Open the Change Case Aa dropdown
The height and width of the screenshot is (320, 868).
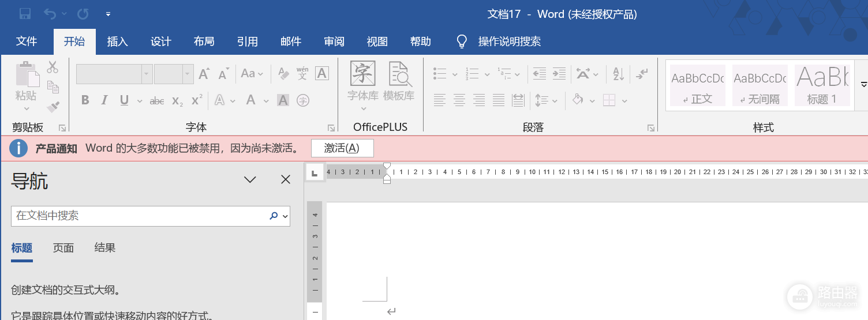click(x=252, y=74)
